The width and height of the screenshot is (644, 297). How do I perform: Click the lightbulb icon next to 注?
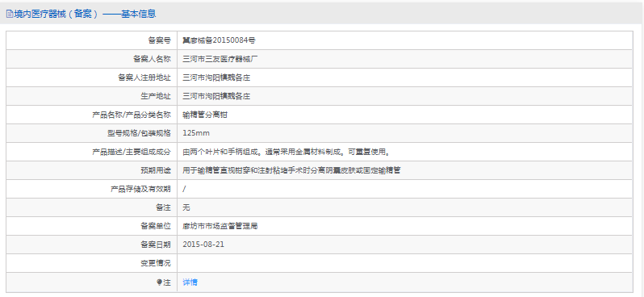(x=159, y=282)
